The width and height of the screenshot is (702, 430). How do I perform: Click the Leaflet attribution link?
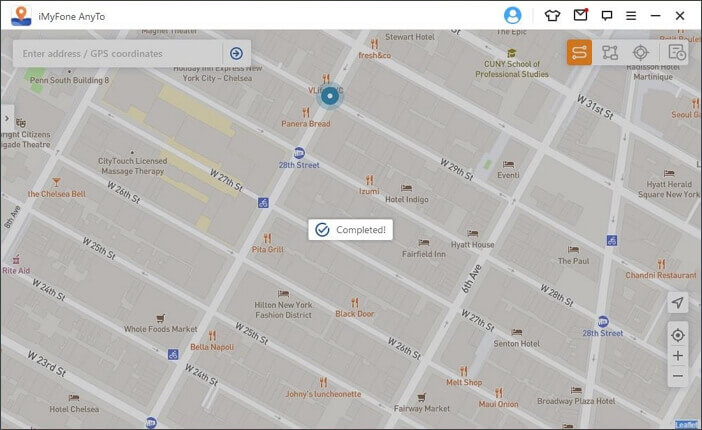point(686,424)
